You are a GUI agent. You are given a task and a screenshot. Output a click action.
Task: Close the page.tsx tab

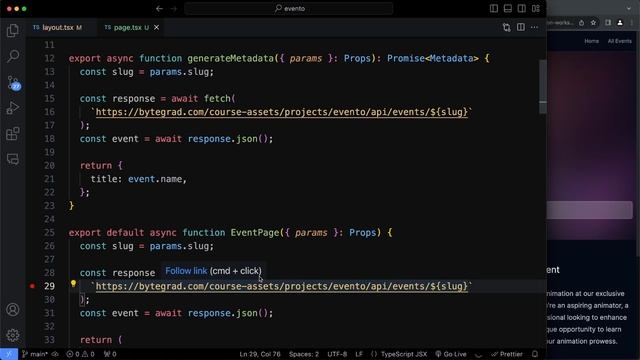click(156, 27)
